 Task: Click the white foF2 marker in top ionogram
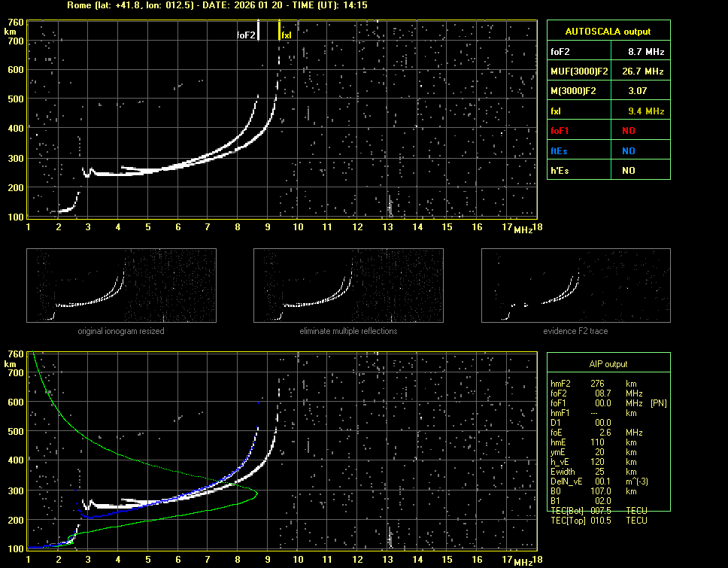258,30
